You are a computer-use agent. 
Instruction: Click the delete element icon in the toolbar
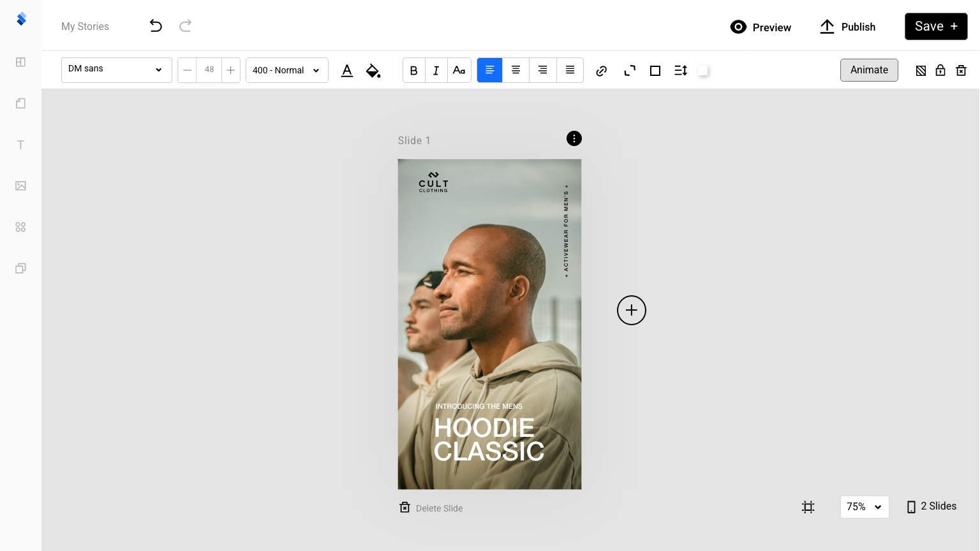coord(961,70)
